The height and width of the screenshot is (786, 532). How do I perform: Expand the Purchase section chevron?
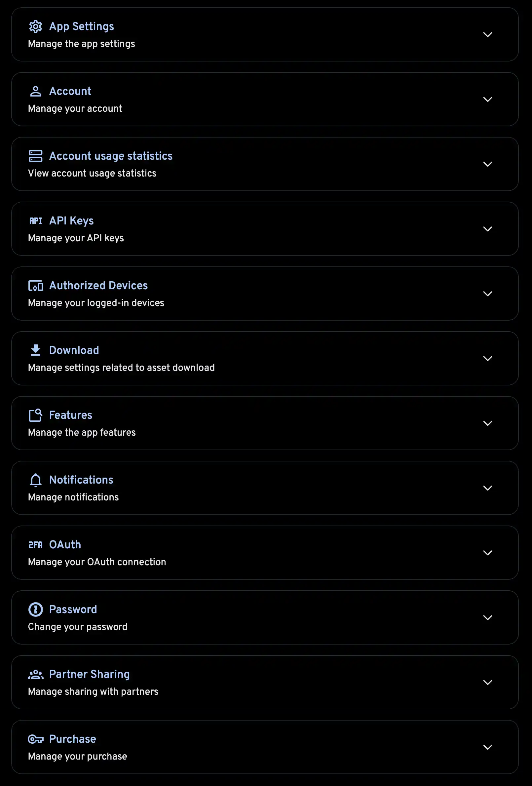[x=487, y=747]
